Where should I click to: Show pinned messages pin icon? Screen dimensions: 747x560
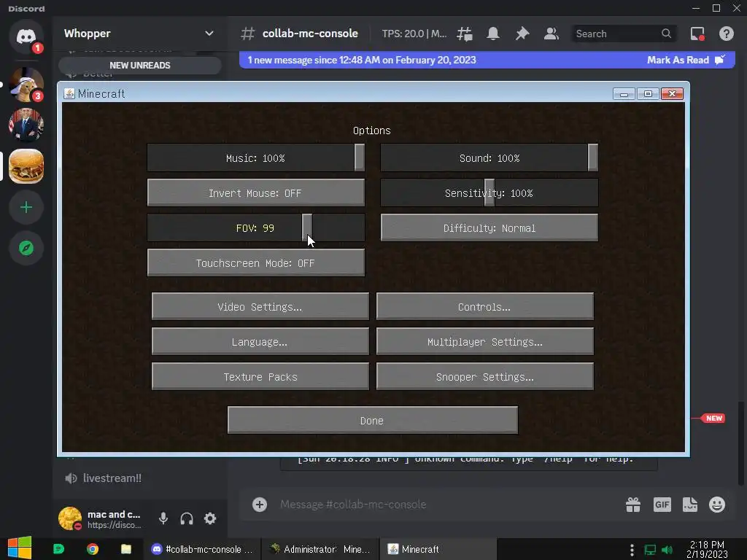pyautogui.click(x=522, y=34)
